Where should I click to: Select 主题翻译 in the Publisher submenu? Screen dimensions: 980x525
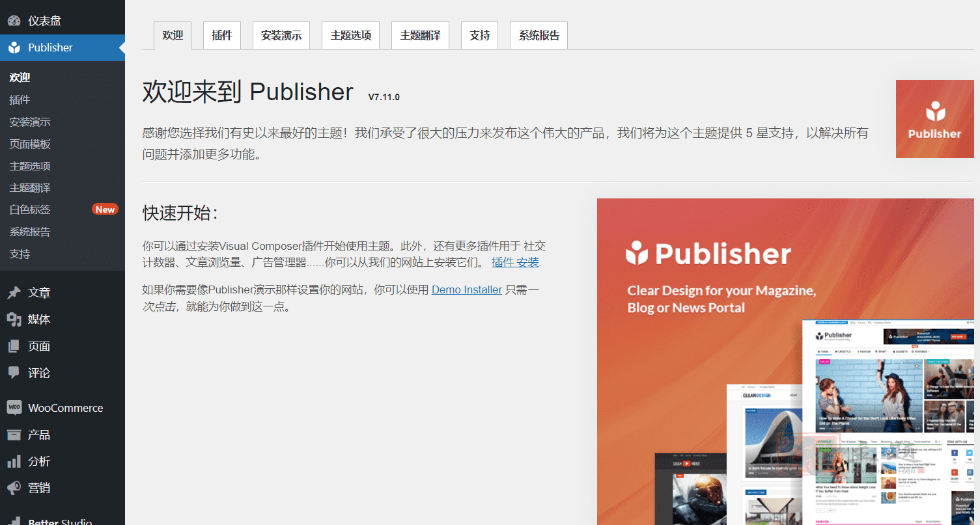[x=30, y=187]
